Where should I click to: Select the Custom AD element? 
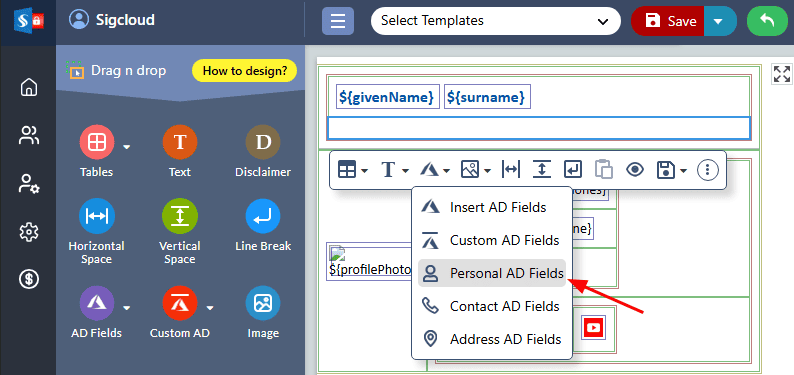180,313
